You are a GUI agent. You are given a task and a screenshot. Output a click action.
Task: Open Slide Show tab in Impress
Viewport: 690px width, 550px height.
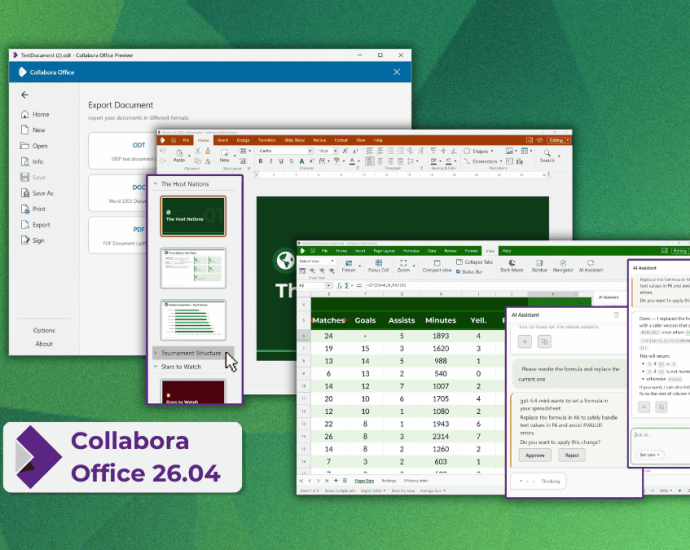pos(294,140)
